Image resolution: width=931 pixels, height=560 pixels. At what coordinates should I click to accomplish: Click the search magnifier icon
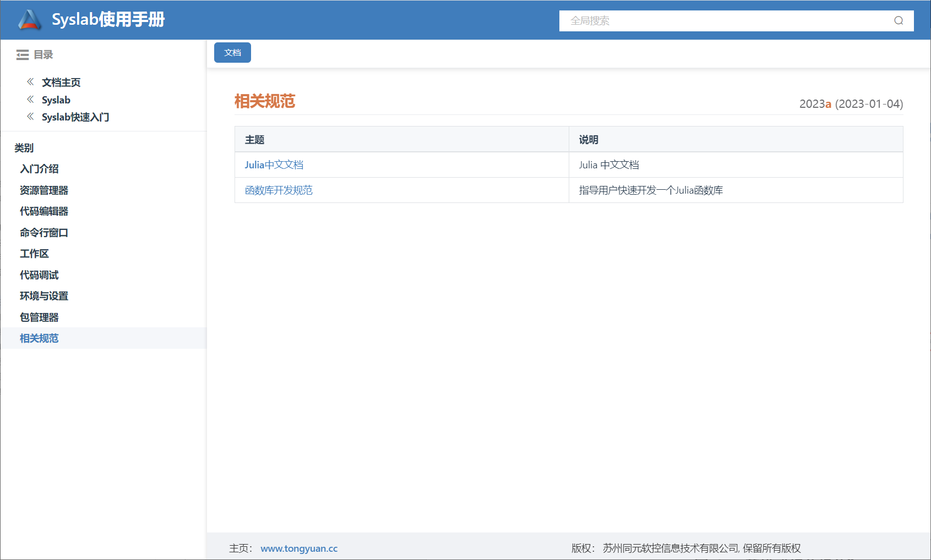point(899,21)
